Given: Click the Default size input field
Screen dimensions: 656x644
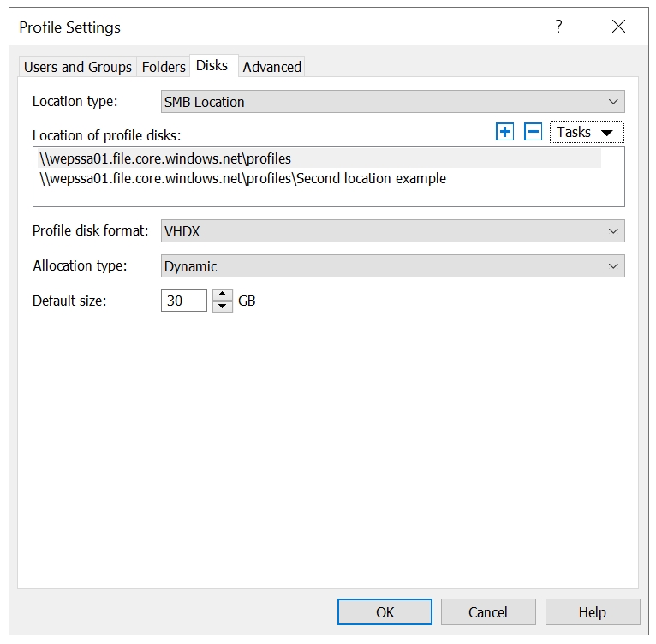Looking at the screenshot, I should pos(183,301).
